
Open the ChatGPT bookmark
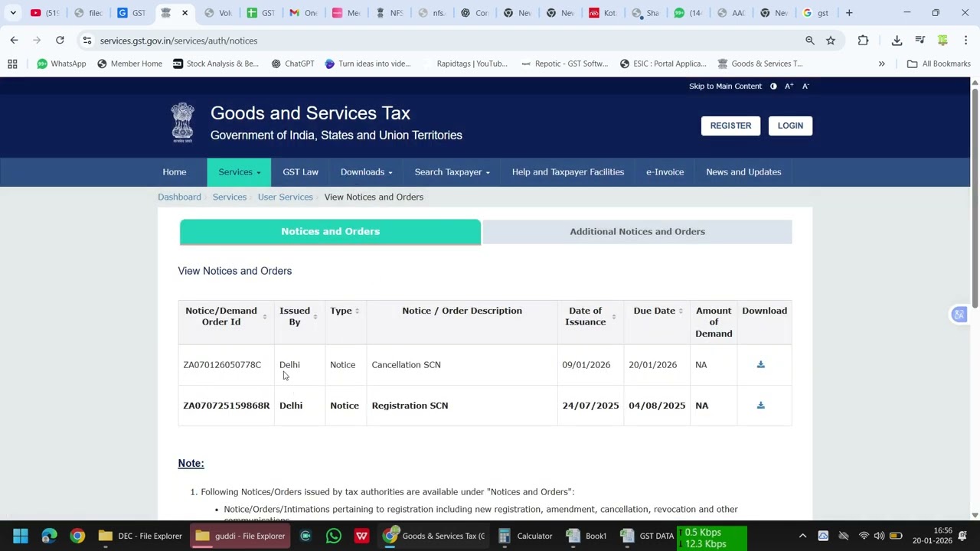(x=292, y=64)
